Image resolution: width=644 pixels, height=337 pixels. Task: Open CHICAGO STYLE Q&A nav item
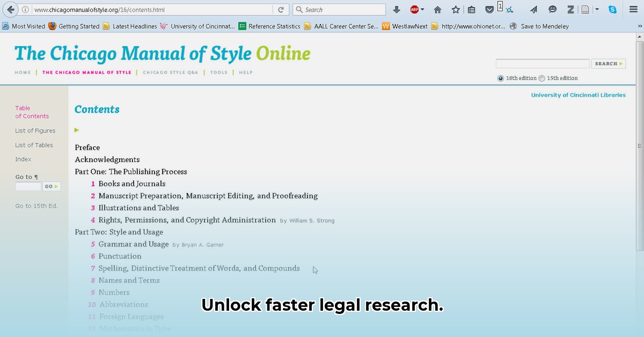click(171, 72)
